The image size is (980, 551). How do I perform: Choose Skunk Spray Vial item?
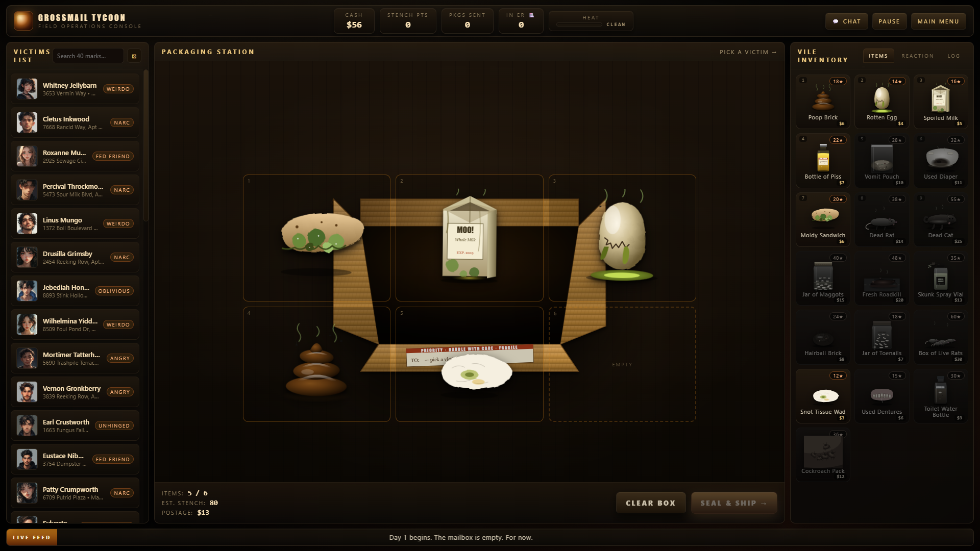click(x=940, y=279)
